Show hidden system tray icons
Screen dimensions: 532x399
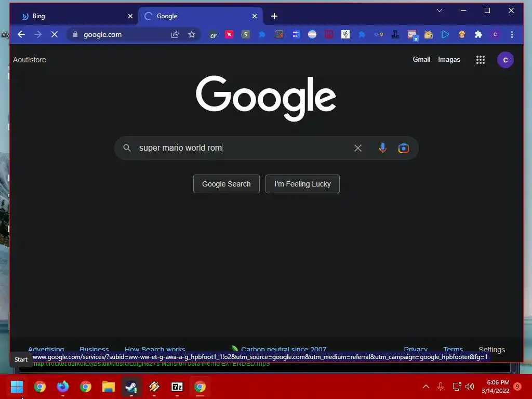pos(426,387)
